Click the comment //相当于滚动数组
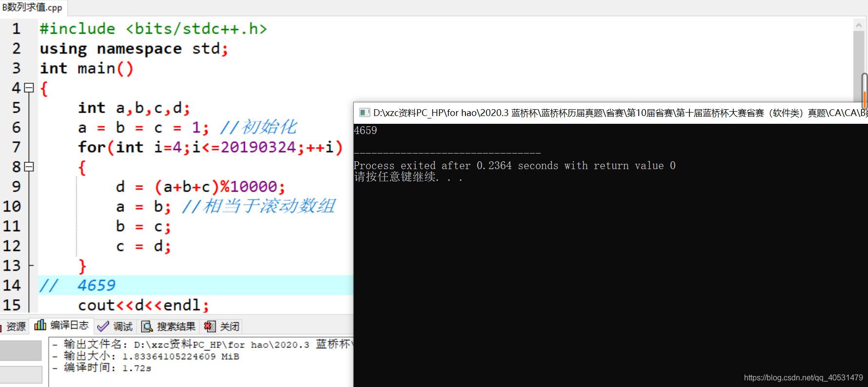Image resolution: width=868 pixels, height=387 pixels. point(258,206)
